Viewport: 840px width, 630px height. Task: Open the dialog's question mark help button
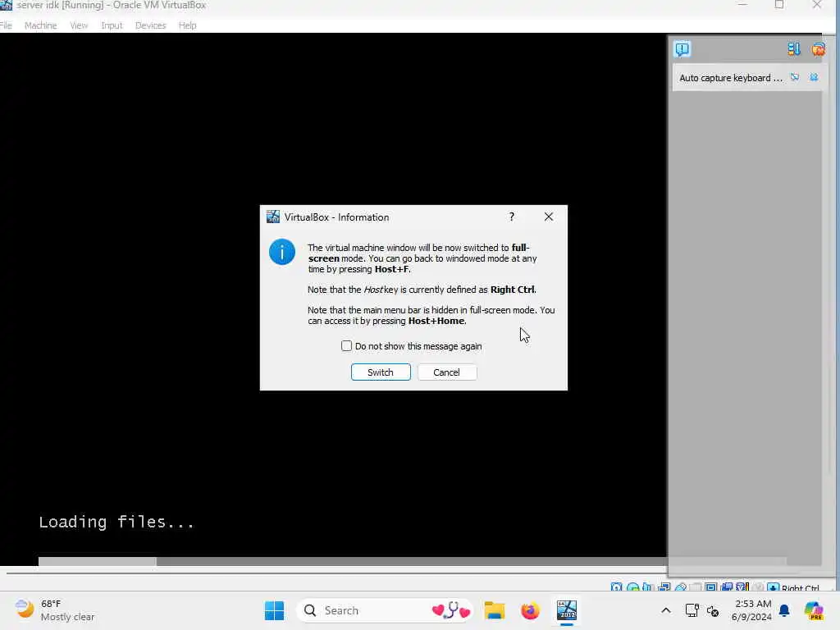click(512, 217)
